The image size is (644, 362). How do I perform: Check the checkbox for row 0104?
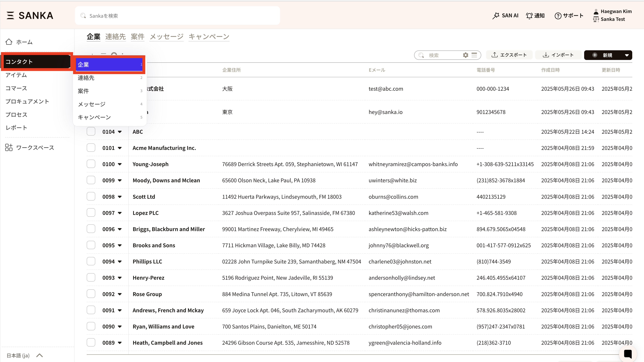tap(91, 132)
